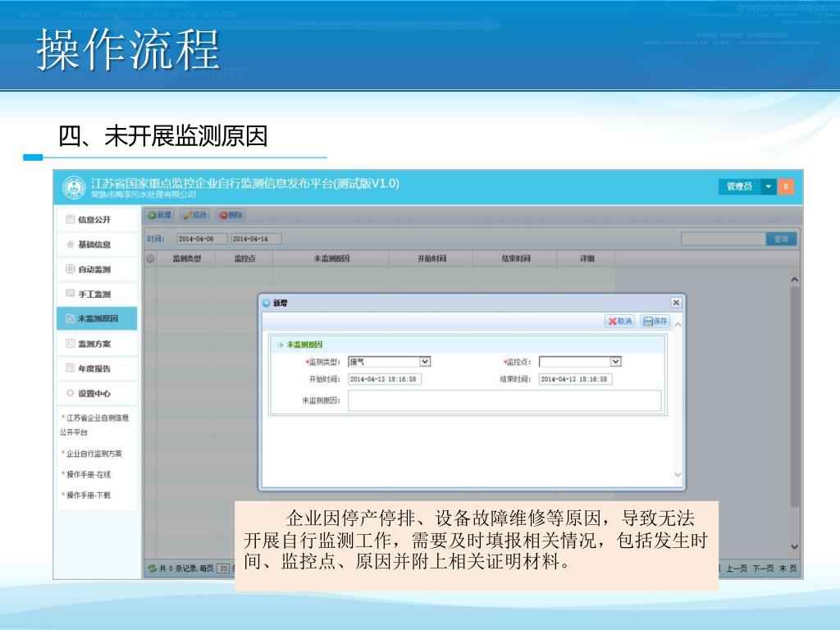
Task: Click the 监控点 column header
Action: 244,258
